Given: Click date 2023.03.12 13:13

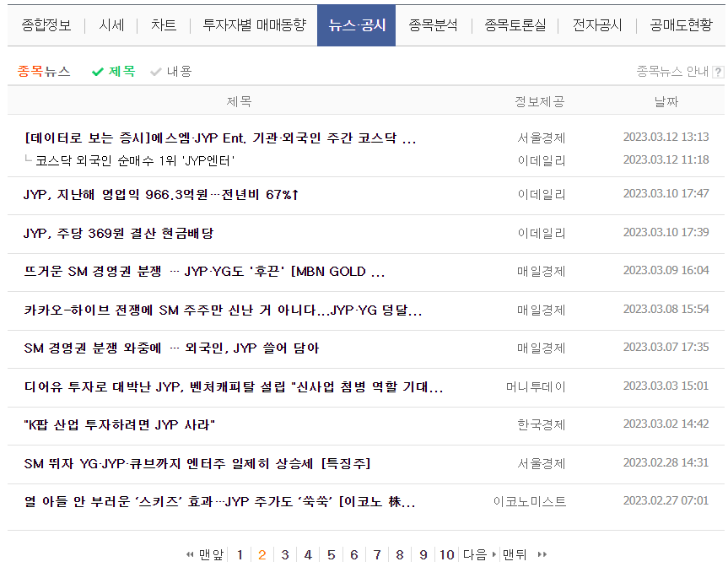Looking at the screenshot, I should (x=666, y=137).
